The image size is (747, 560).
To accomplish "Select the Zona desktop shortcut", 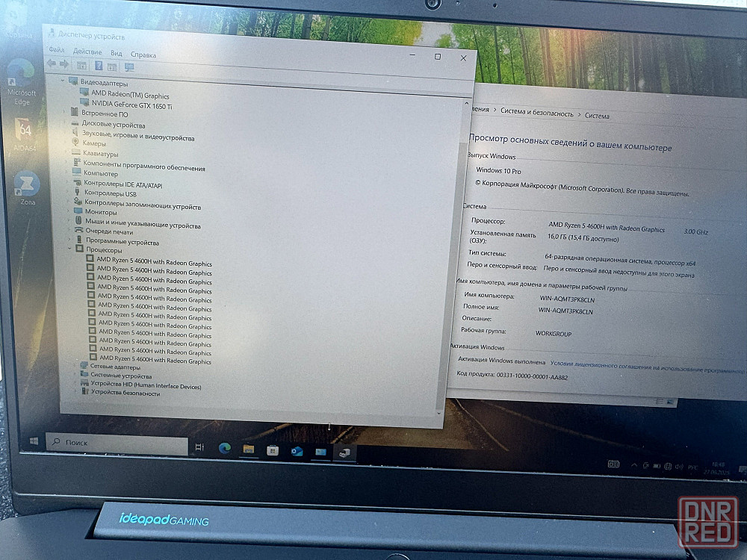I will [27, 187].
